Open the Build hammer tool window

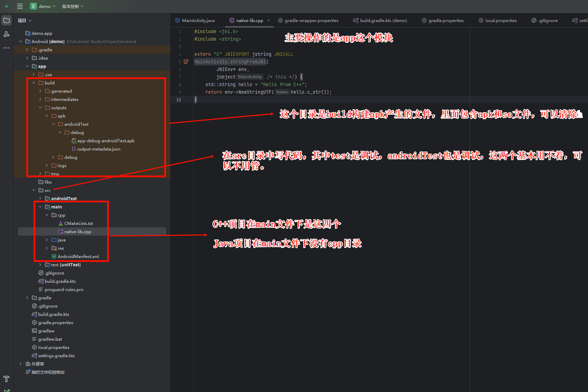pos(7,379)
